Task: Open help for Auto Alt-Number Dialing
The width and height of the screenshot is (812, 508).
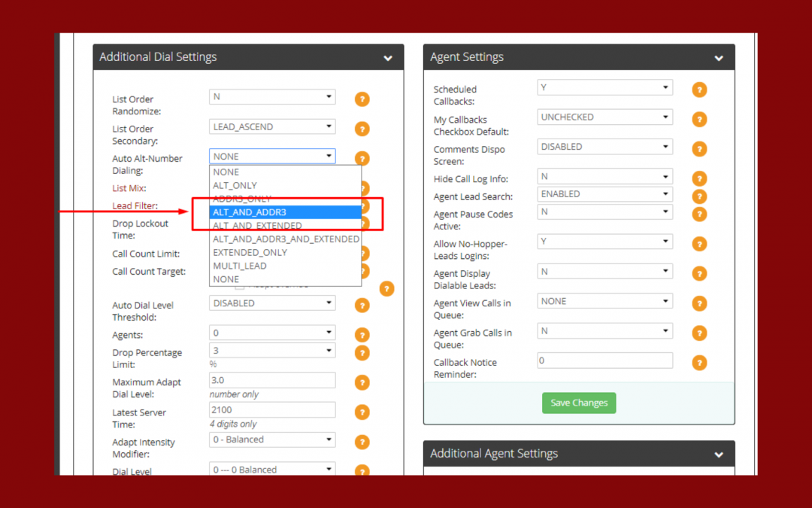Action: pos(362,158)
